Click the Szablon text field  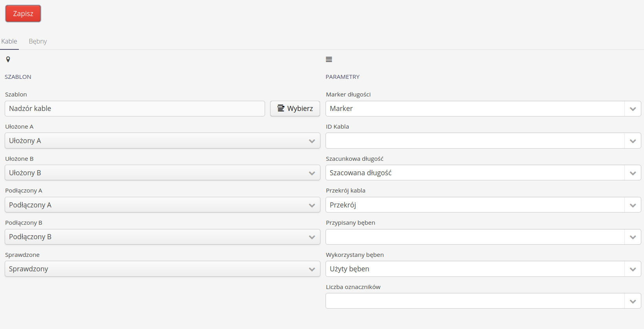pos(135,109)
